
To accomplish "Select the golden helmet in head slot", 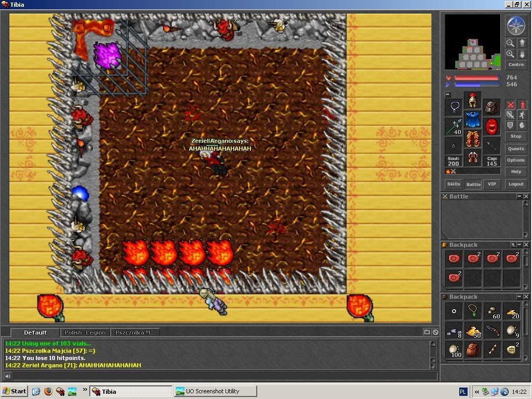I will [473, 100].
